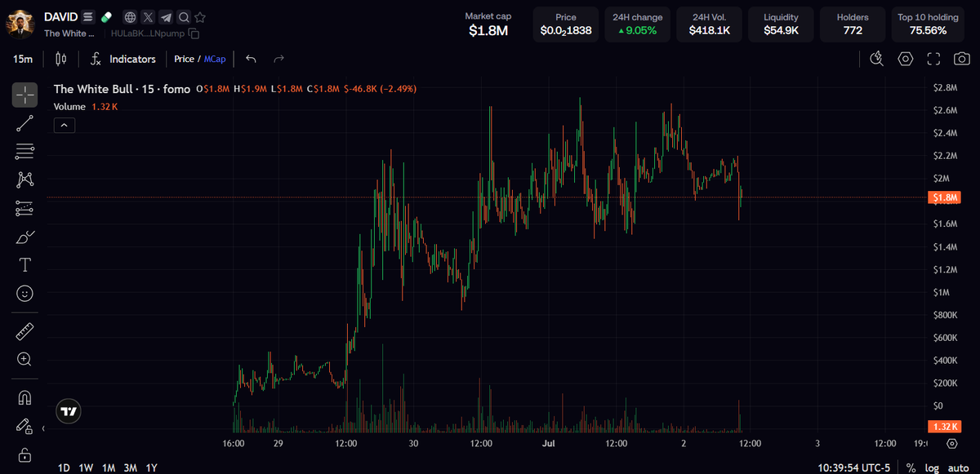Add DAVID to favorites with star
The image size is (980, 474).
(x=201, y=17)
